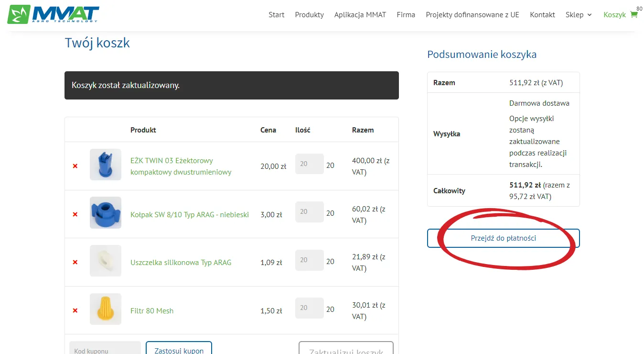Navigate to Kontakt page
This screenshot has width=644, height=354.
click(x=542, y=15)
